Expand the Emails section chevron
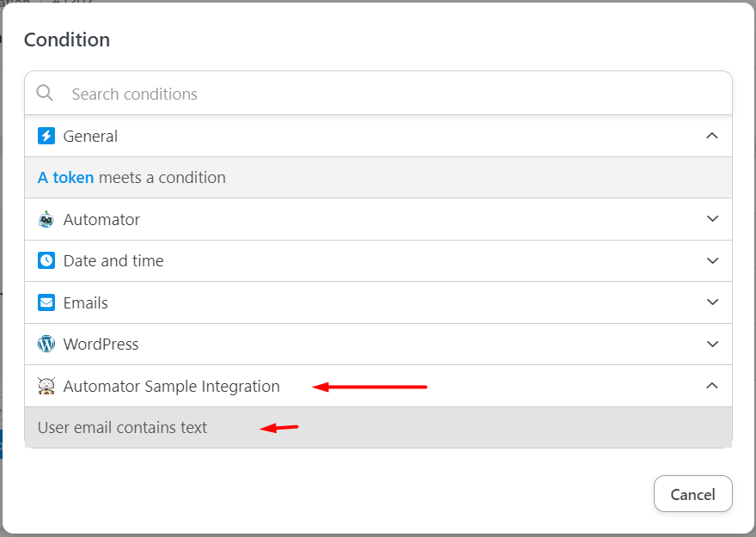Screen dimensions: 756x537 click(711, 302)
